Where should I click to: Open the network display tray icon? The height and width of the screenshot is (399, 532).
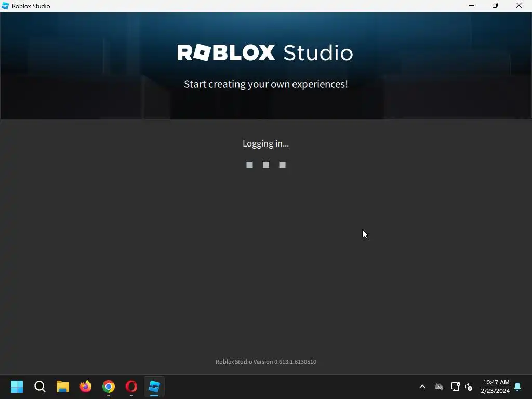[x=455, y=387]
